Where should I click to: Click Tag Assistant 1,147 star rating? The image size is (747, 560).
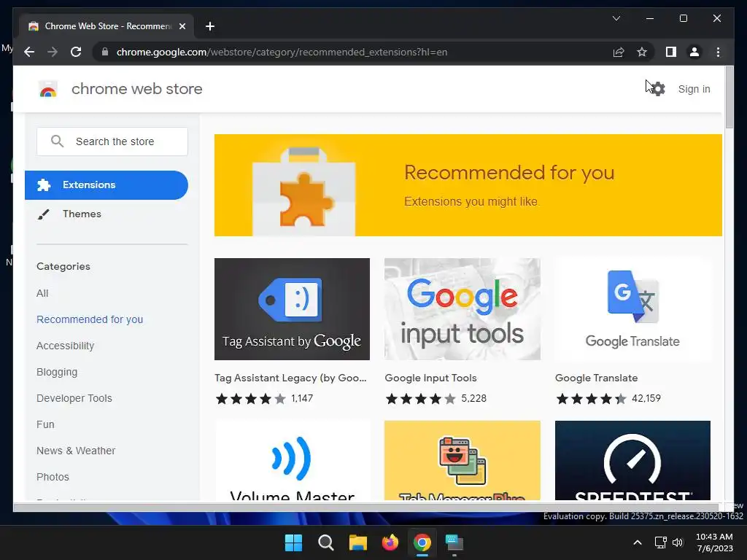pyautogui.click(x=264, y=399)
